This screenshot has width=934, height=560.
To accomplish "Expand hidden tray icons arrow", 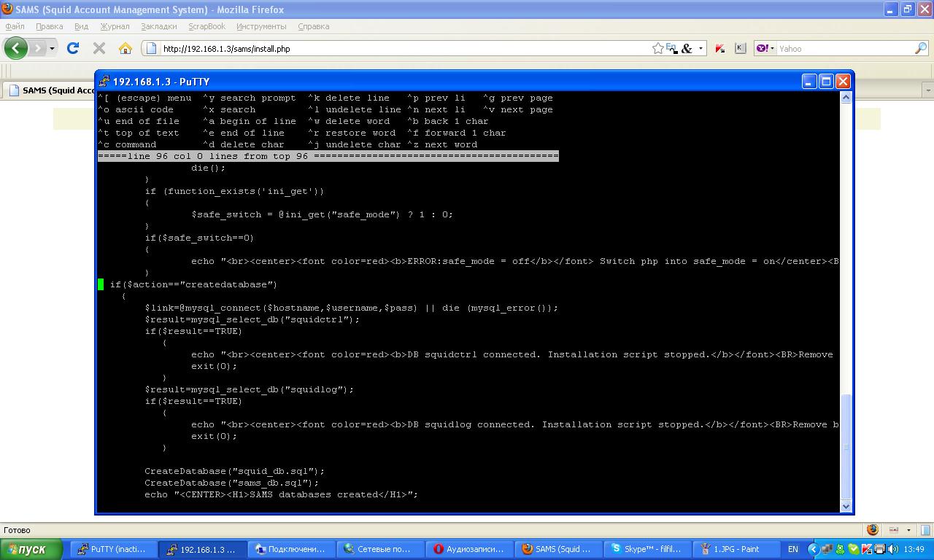I will (813, 549).
